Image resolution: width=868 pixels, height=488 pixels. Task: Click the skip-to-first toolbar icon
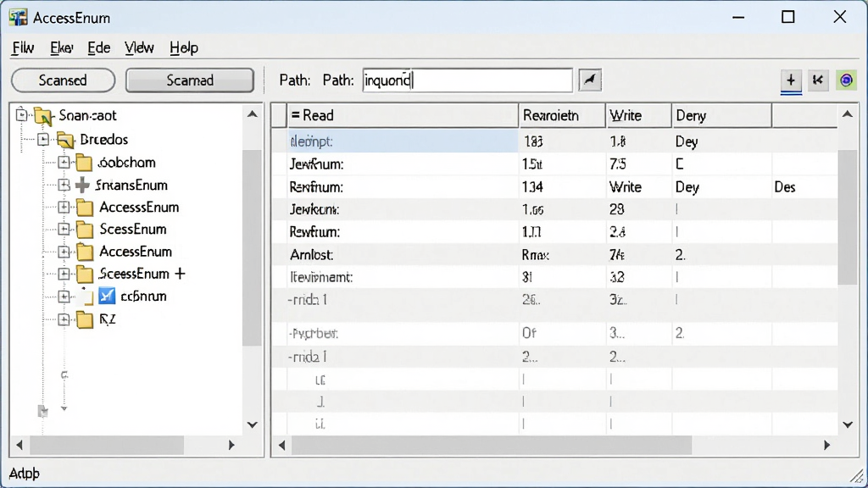(818, 80)
